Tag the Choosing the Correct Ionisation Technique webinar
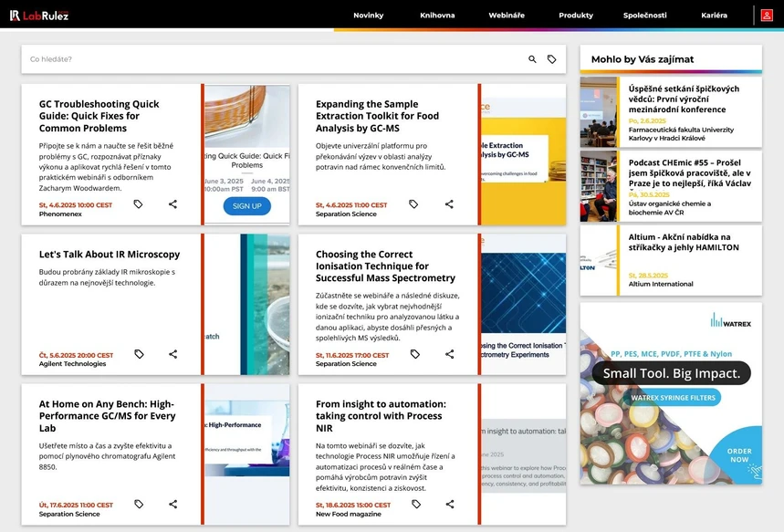This screenshot has height=532, width=784. click(414, 354)
